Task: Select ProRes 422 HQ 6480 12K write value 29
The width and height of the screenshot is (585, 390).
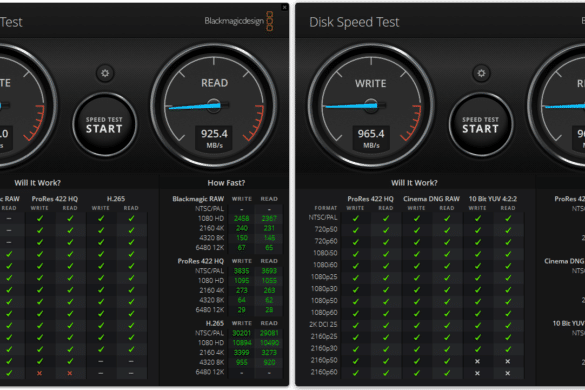Action: pyautogui.click(x=242, y=310)
